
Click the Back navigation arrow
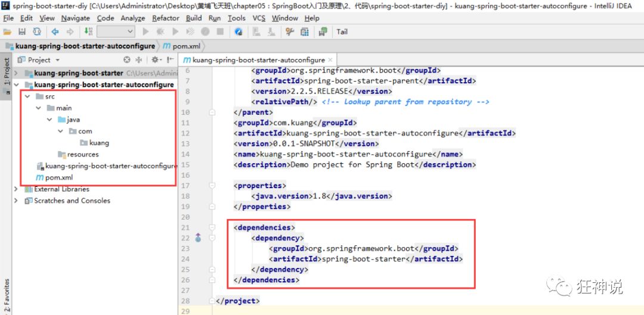click(x=55, y=32)
